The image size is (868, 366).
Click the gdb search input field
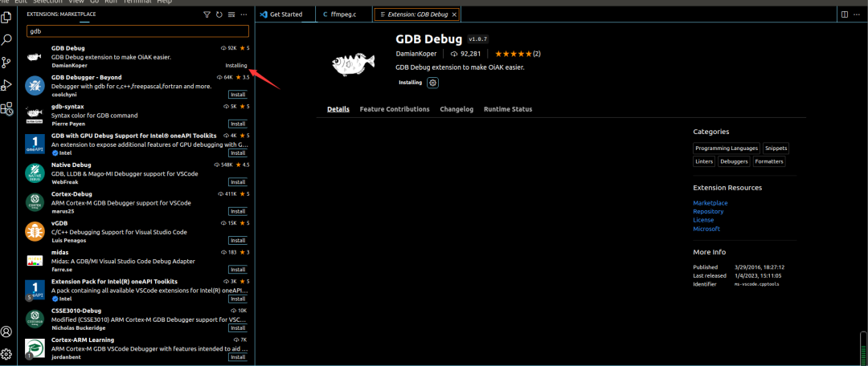(137, 31)
